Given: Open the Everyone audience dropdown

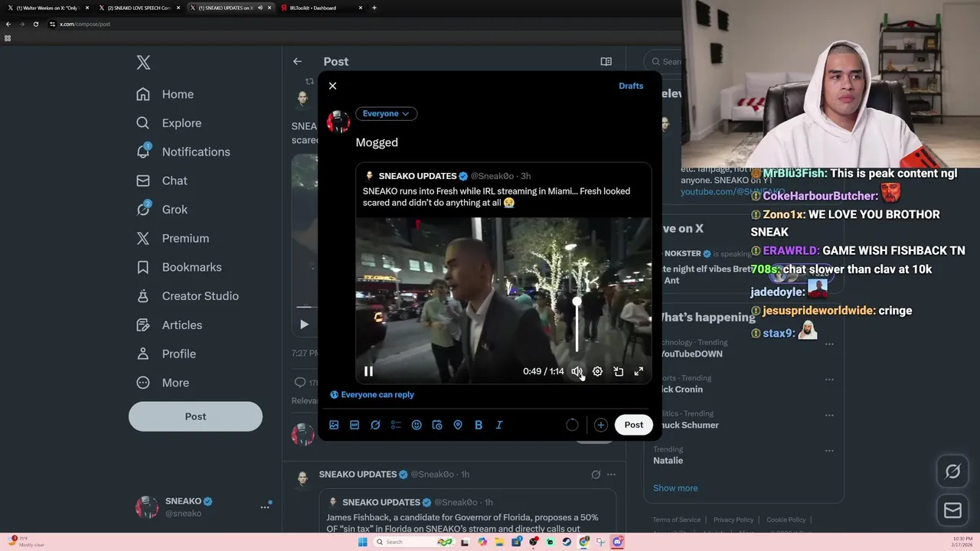Looking at the screenshot, I should (386, 113).
